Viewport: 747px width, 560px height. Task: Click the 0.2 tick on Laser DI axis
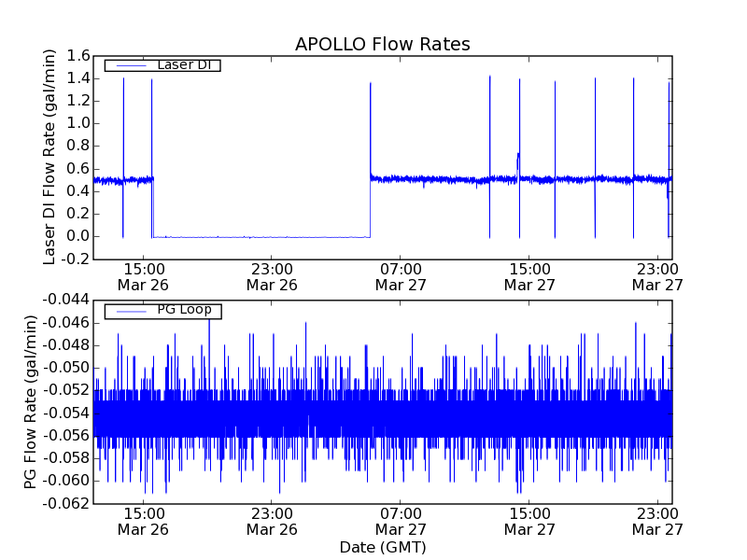tap(78, 214)
